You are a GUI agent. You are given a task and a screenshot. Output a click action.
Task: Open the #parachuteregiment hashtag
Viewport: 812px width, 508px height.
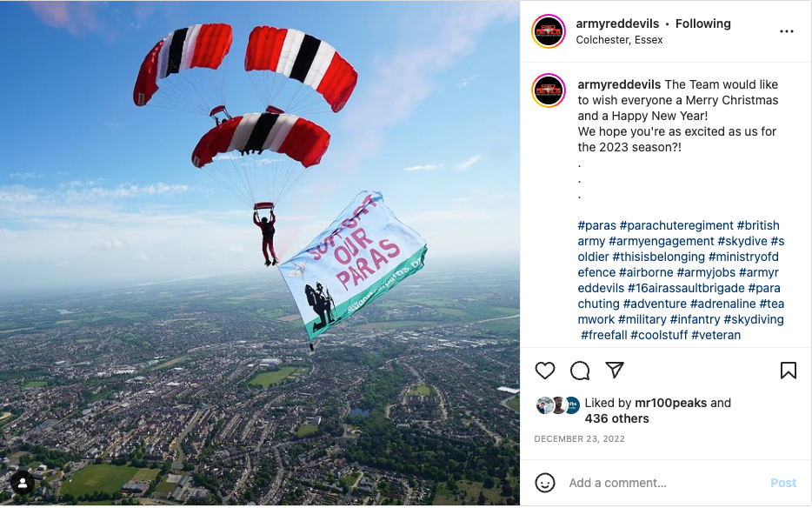676,225
